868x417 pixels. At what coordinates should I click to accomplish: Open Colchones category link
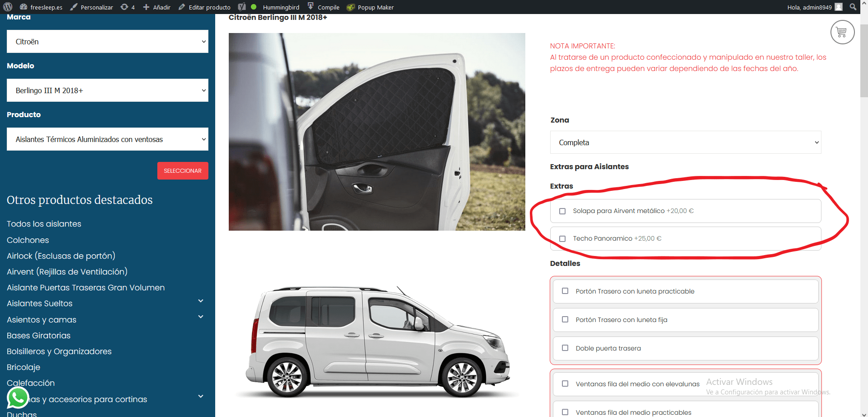(x=28, y=240)
